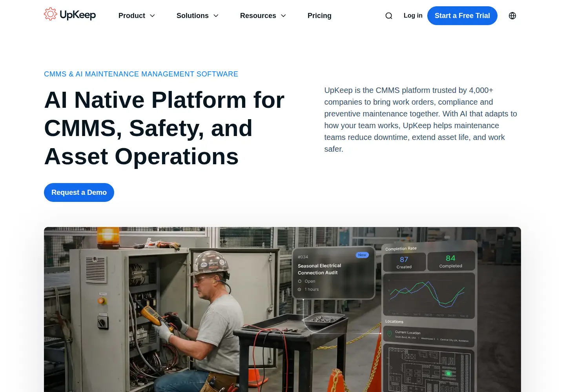565x392 pixels.
Task: Open the Solutions navigation menu
Action: click(192, 16)
